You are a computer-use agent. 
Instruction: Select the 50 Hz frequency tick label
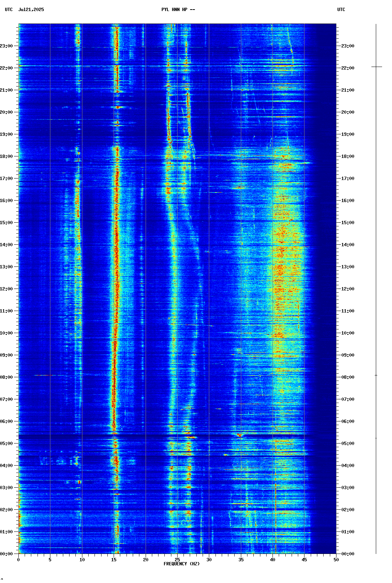[336, 560]
